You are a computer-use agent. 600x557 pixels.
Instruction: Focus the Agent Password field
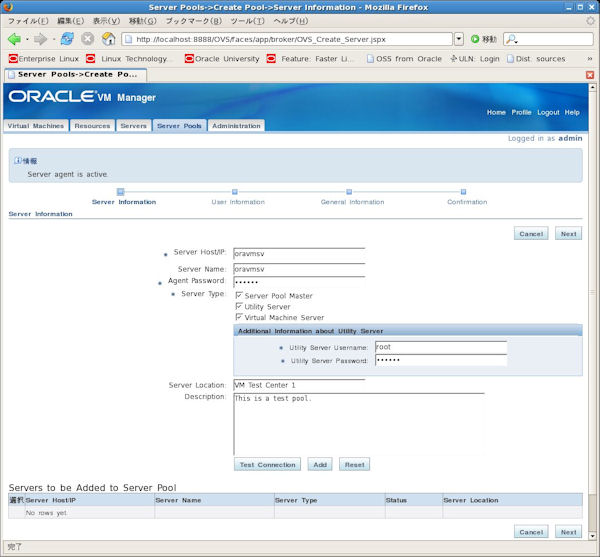coord(299,282)
